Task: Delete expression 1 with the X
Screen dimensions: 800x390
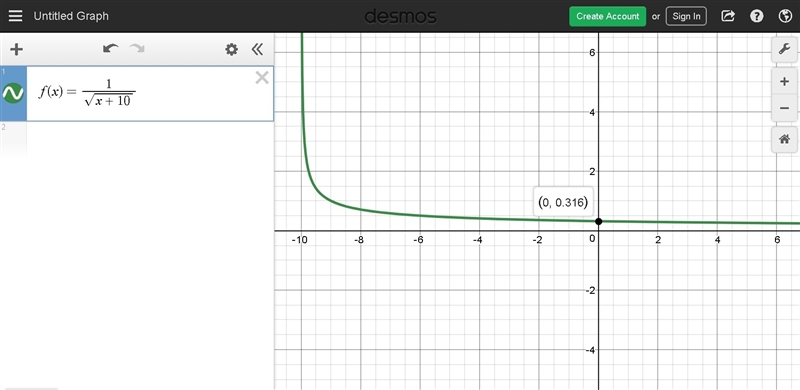Action: [x=262, y=78]
